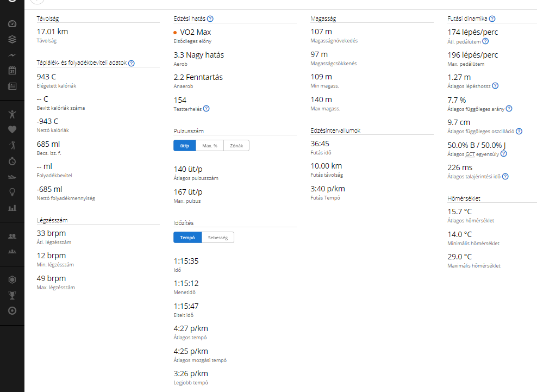Select the Tempó timing tab
Viewport: 537px width, 392px height.
pyautogui.click(x=188, y=238)
